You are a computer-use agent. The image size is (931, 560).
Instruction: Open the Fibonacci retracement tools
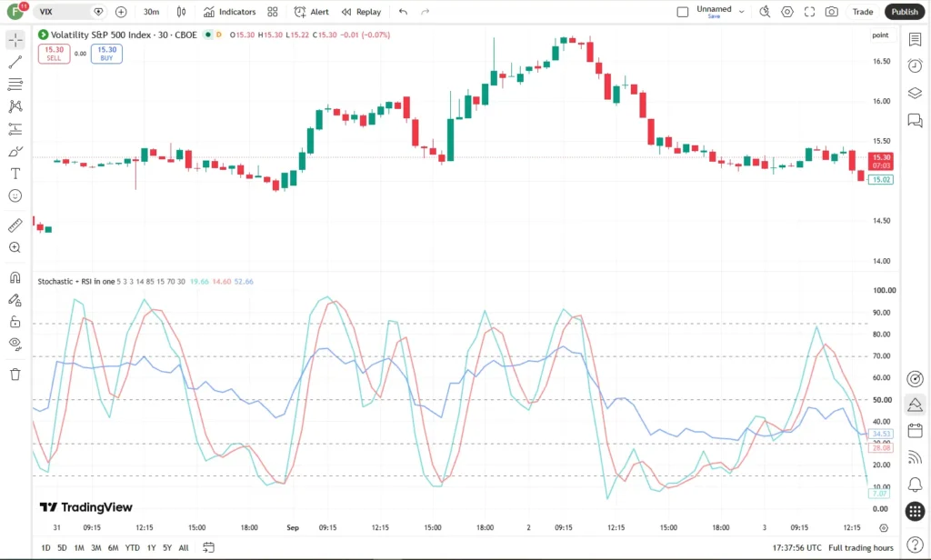tap(15, 84)
